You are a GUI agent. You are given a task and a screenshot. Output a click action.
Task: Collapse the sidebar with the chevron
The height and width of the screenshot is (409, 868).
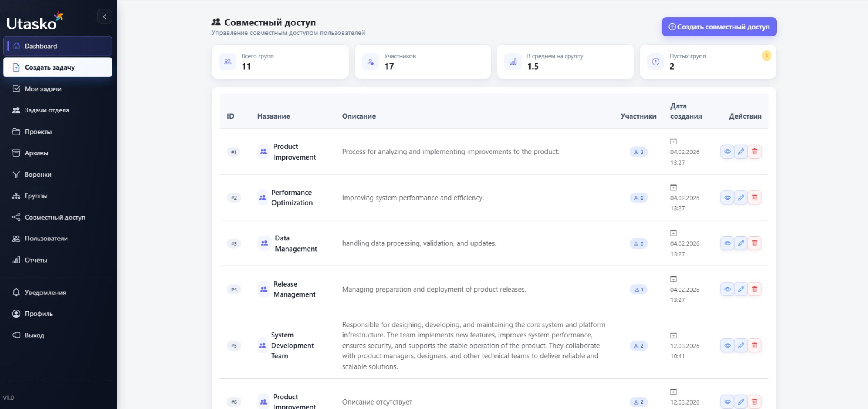(x=105, y=16)
